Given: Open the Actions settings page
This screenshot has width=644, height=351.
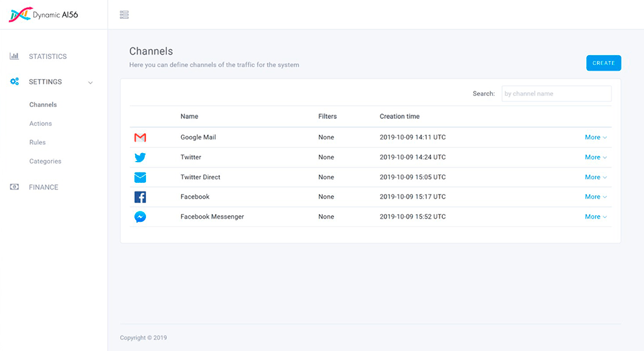Looking at the screenshot, I should tap(40, 123).
